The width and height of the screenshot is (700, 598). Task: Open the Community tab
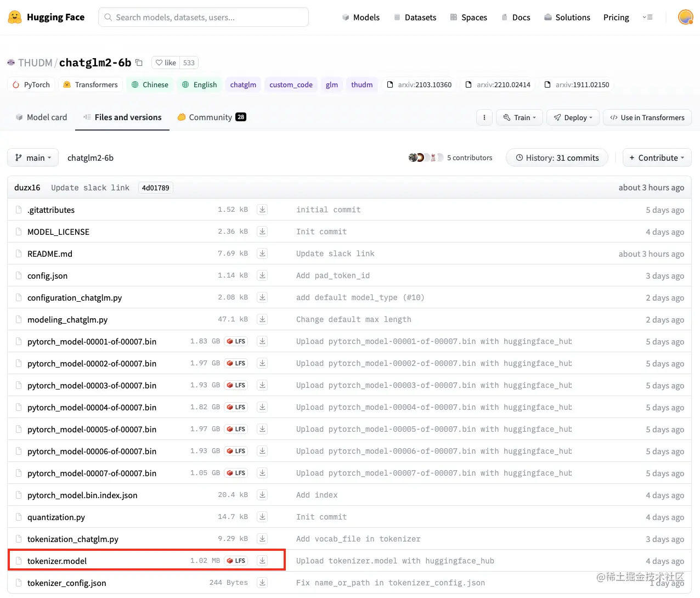click(212, 117)
